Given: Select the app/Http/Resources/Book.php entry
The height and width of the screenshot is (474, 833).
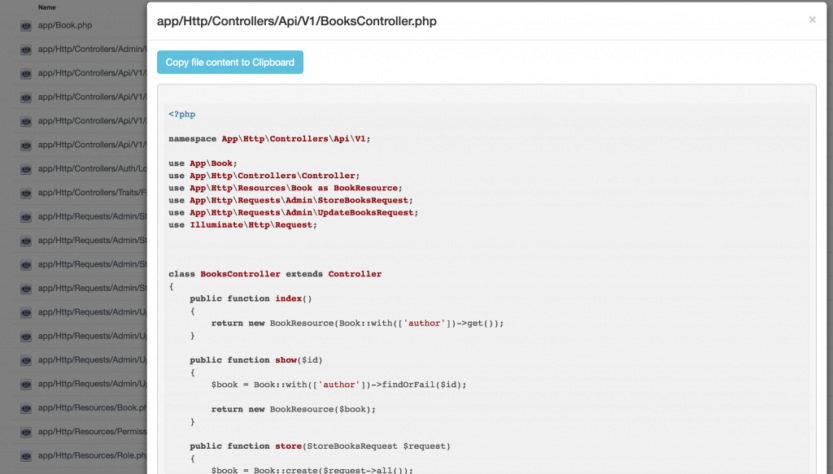Looking at the screenshot, I should pos(92,407).
